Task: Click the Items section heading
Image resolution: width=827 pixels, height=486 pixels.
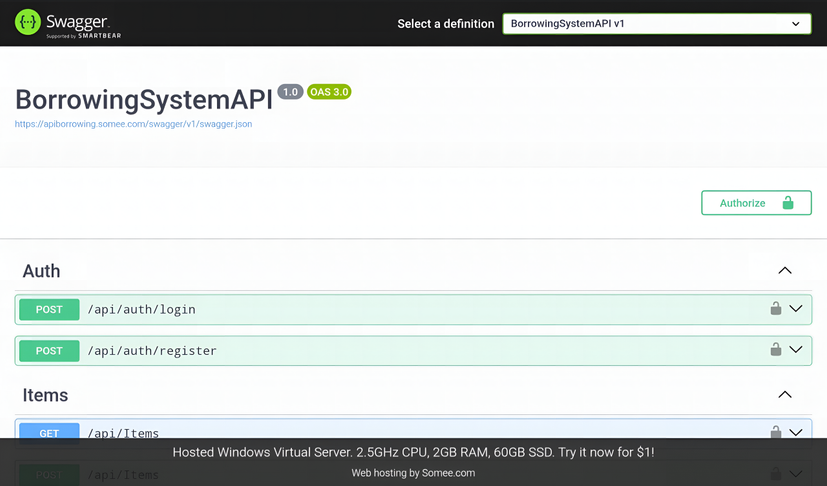Action: coord(45,395)
